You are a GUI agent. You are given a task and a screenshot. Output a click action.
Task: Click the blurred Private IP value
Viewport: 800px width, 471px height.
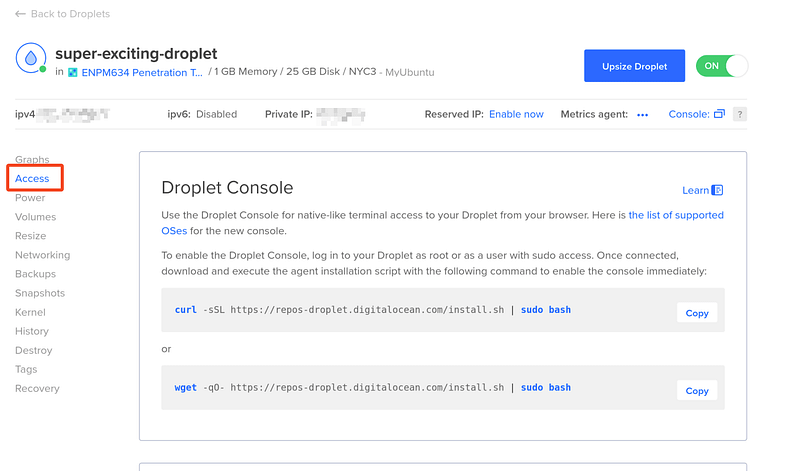point(341,115)
